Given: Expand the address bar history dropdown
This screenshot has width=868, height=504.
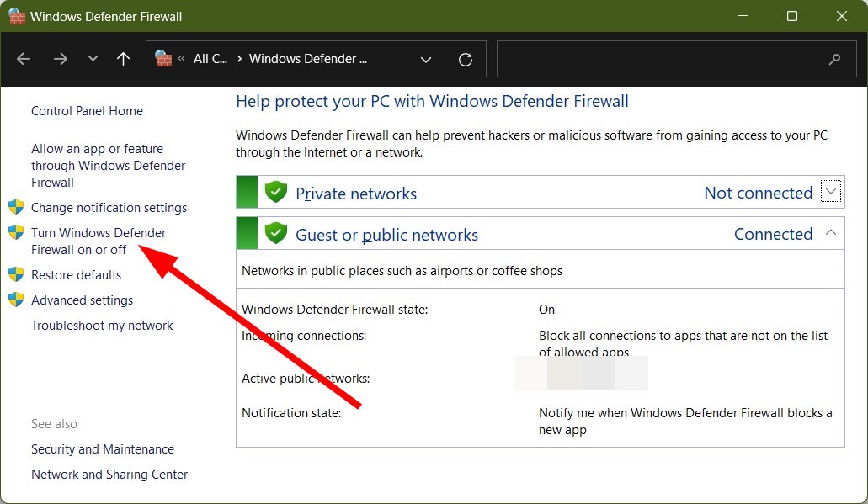Looking at the screenshot, I should point(426,59).
